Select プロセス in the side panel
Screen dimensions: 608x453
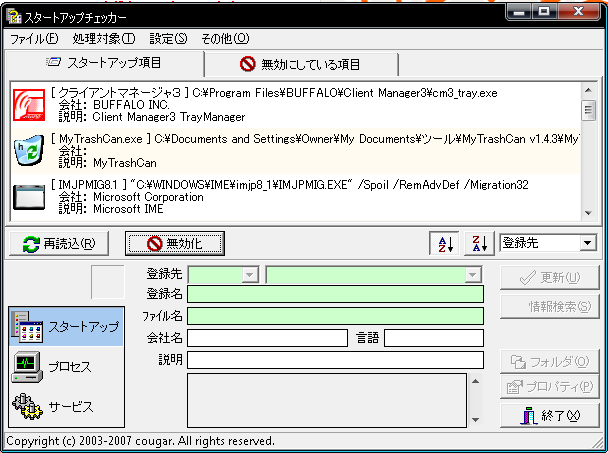tap(66, 367)
